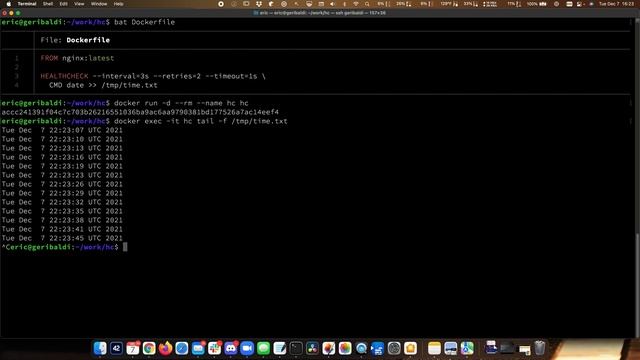640x360 pixels.
Task: Launch Firefox from the Dock
Action: [x=165, y=348]
